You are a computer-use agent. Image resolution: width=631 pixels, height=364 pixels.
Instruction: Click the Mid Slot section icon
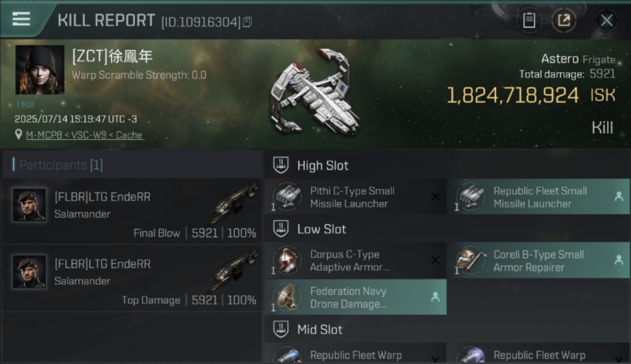281,330
